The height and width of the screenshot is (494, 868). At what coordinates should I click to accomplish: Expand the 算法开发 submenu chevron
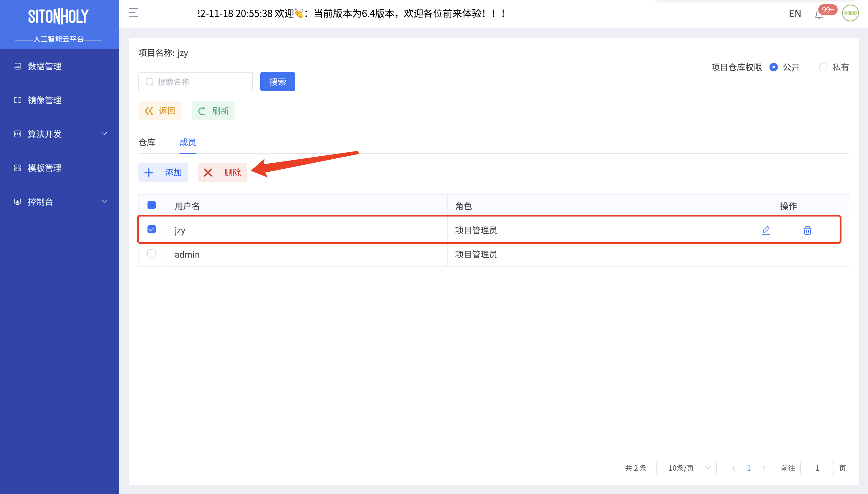point(105,134)
